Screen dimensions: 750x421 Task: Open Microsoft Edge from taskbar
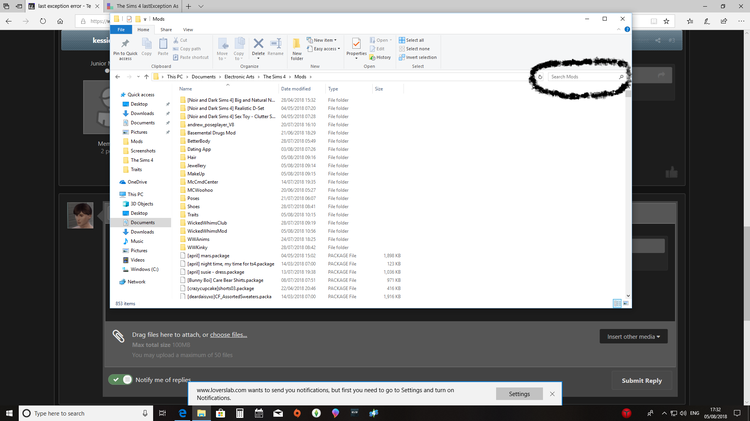tap(182, 413)
